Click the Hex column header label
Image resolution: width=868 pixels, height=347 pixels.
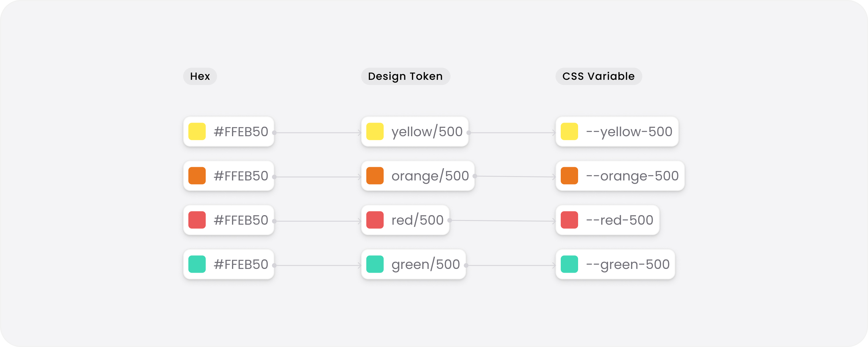tap(200, 76)
